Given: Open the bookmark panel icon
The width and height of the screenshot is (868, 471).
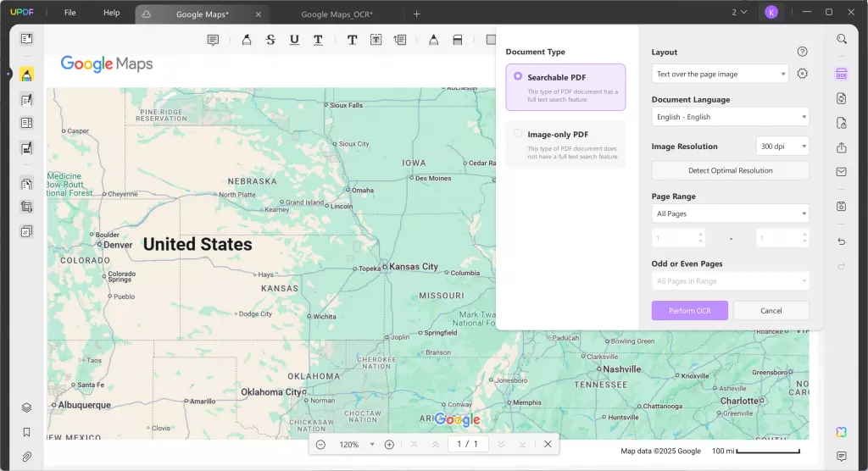Looking at the screenshot, I should (26, 432).
